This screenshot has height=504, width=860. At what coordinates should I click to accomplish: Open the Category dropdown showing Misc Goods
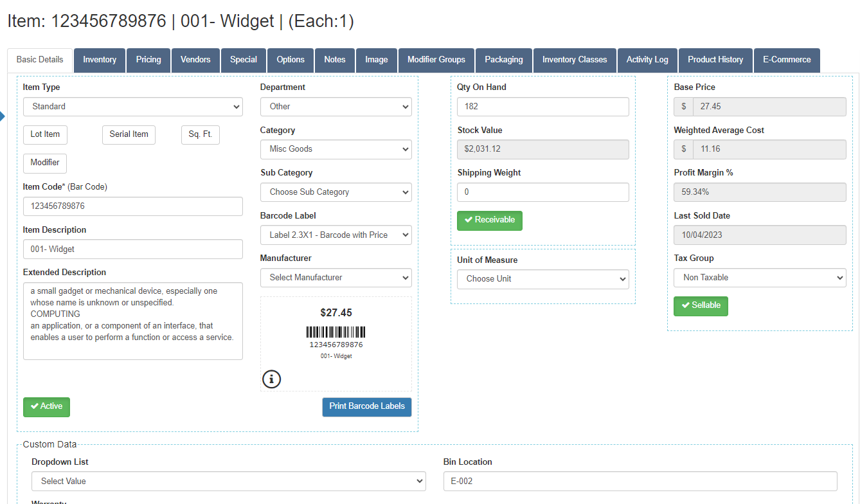tap(336, 149)
